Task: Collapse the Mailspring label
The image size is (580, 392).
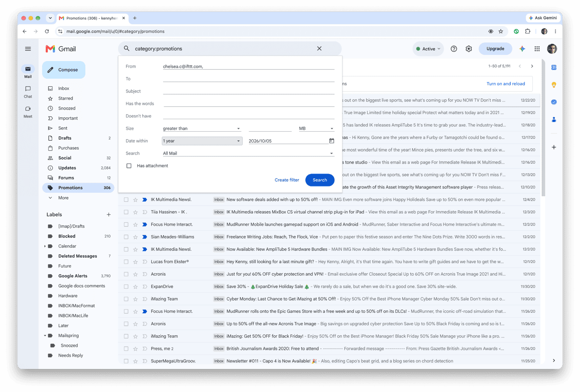Action: [45, 336]
